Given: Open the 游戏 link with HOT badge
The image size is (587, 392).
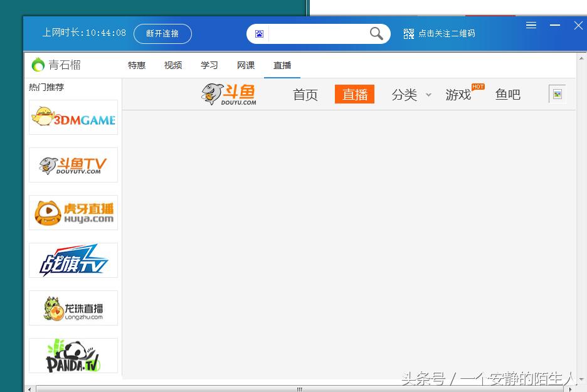Looking at the screenshot, I should (458, 95).
